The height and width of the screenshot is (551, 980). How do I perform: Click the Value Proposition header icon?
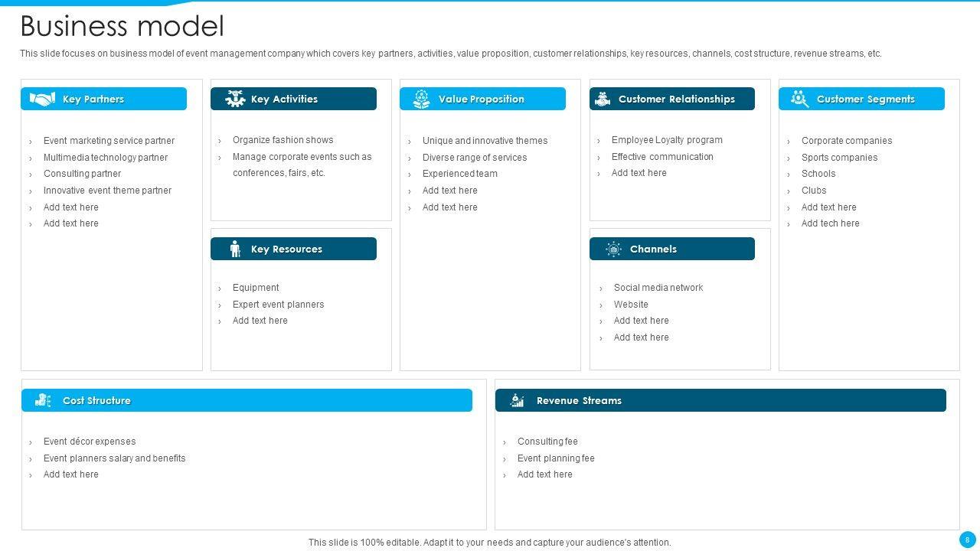[421, 99]
